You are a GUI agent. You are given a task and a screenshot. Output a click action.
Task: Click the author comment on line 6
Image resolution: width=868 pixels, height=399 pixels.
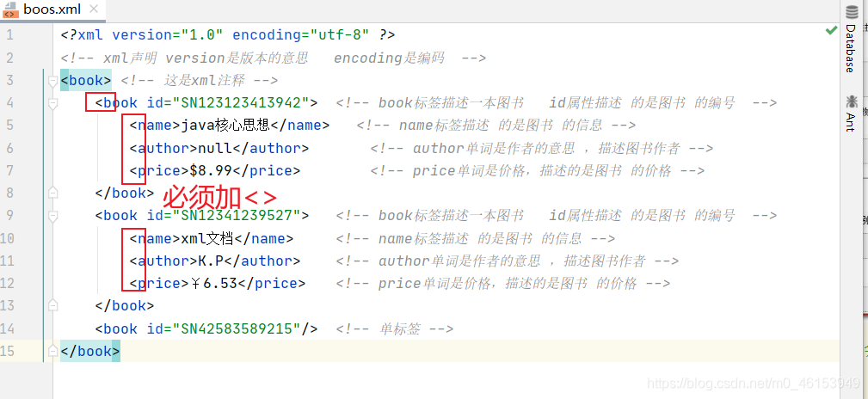click(541, 148)
